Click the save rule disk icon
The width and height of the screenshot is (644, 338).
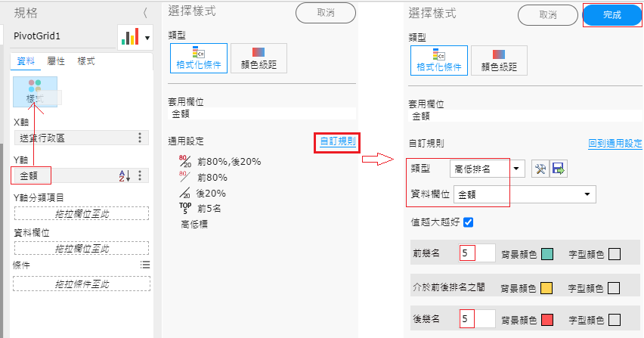coord(558,169)
